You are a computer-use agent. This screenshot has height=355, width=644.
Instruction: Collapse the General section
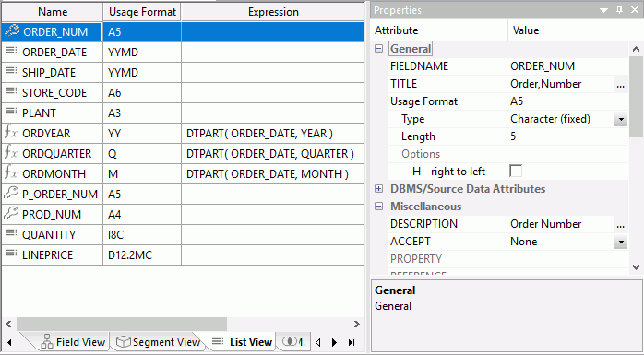pyautogui.click(x=378, y=49)
